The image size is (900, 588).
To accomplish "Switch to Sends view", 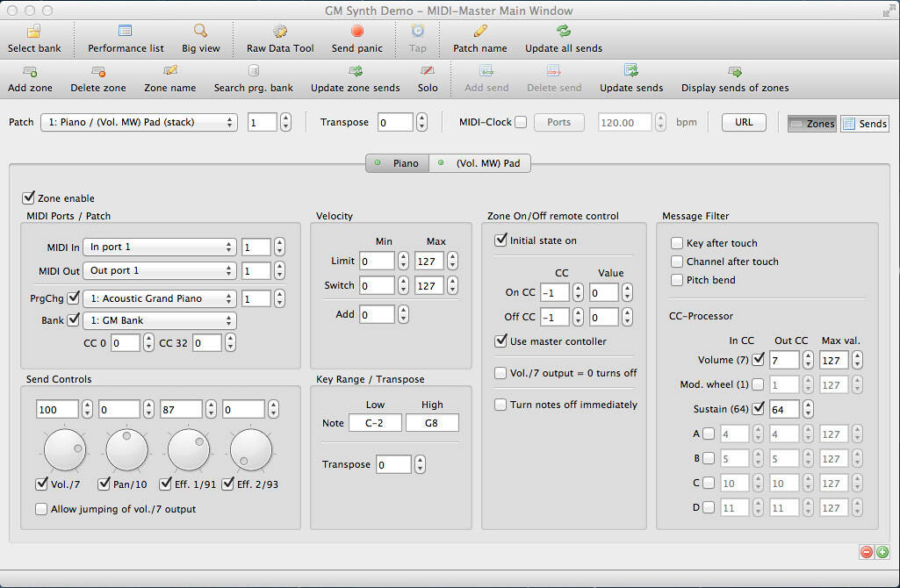I will pyautogui.click(x=865, y=124).
